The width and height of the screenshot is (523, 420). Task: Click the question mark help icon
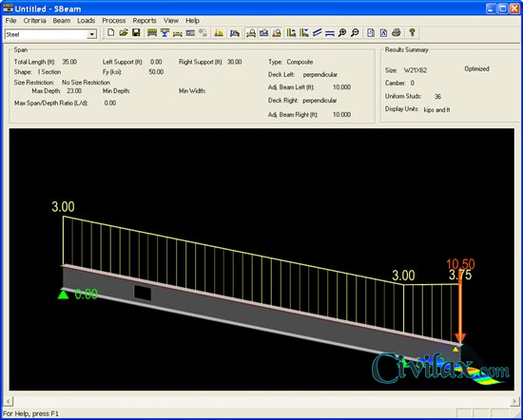[413, 32]
